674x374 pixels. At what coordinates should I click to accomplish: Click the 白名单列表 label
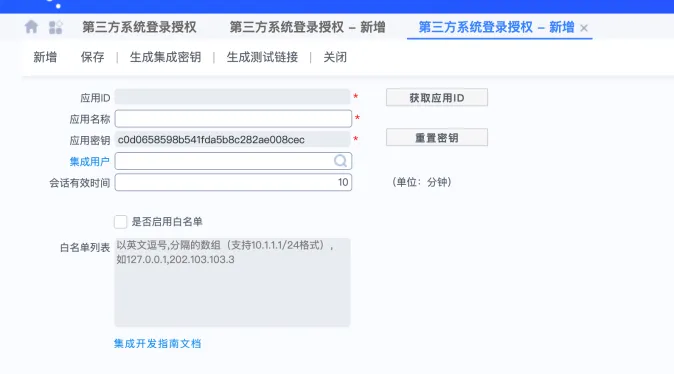85,248
